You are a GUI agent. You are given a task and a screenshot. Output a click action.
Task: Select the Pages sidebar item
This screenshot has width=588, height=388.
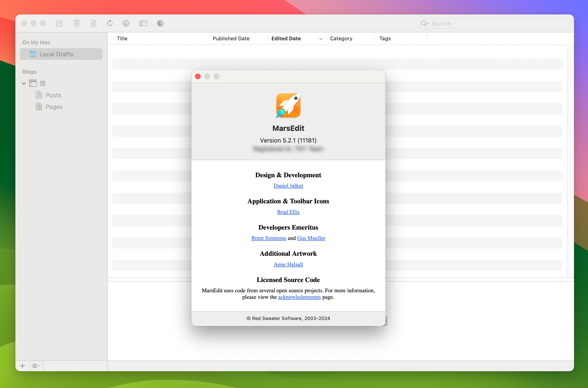point(54,106)
